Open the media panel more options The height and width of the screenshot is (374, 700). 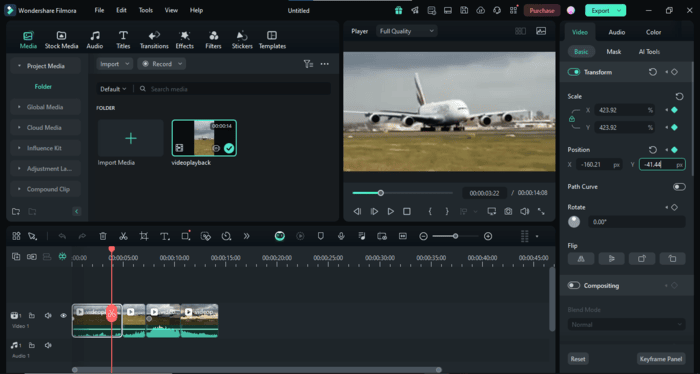pos(325,64)
